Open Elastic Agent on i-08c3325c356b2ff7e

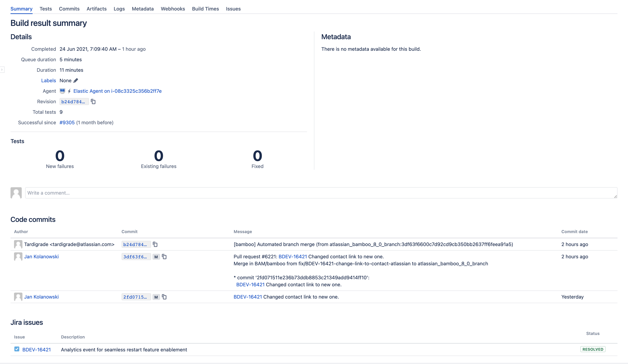click(117, 91)
